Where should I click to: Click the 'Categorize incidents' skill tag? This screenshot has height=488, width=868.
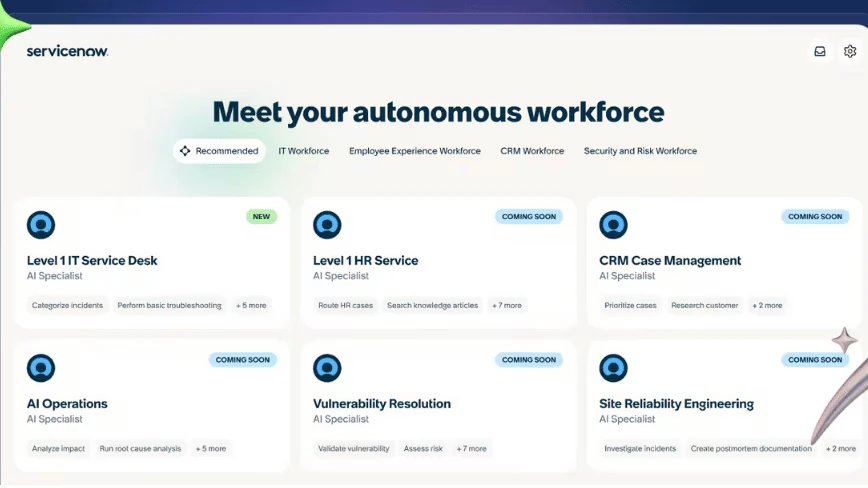tap(68, 305)
